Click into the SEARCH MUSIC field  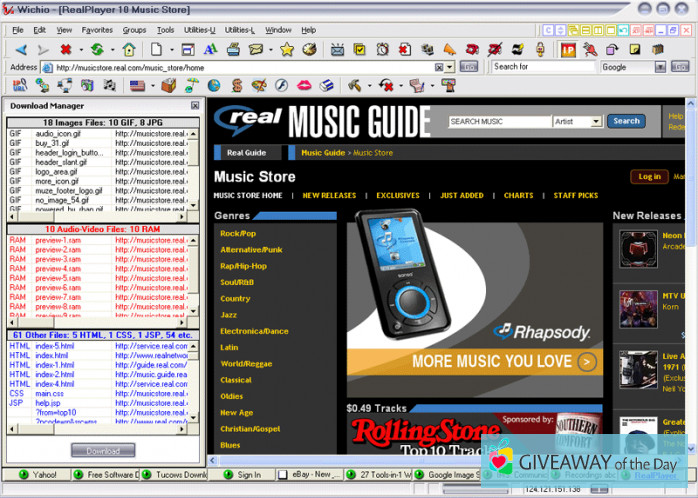(x=500, y=121)
